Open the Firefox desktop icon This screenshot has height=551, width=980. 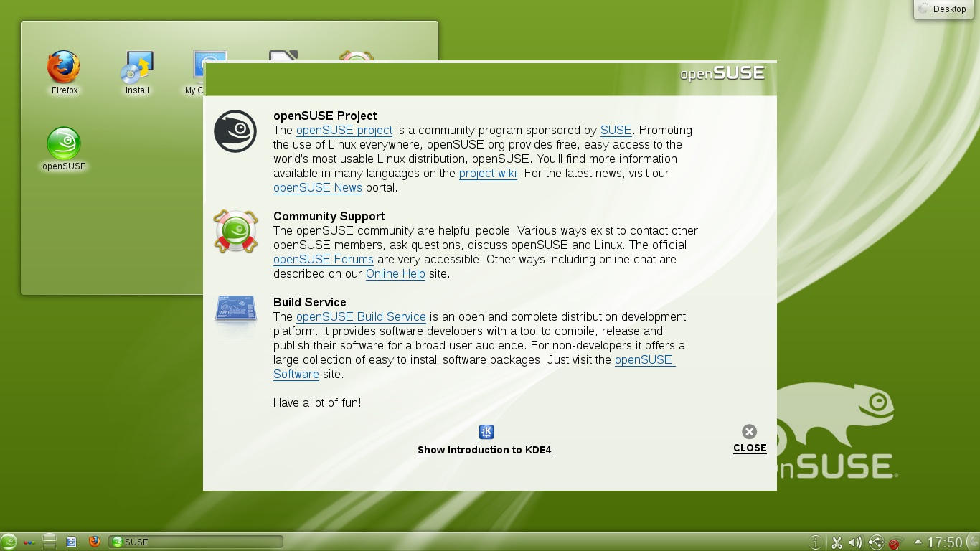[64, 72]
